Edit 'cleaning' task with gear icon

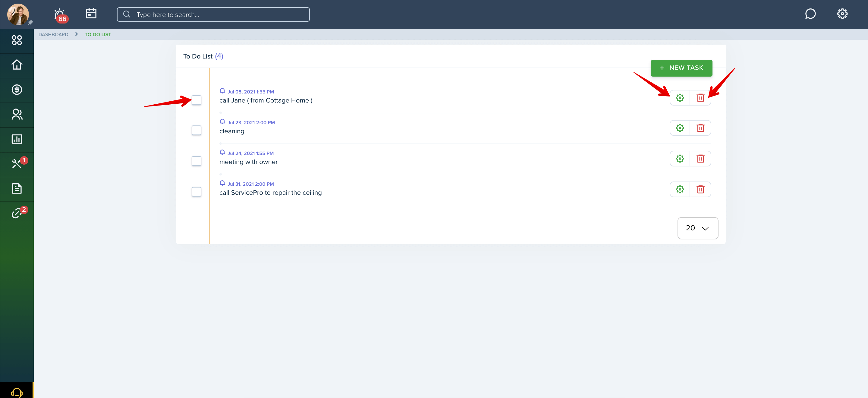680,128
